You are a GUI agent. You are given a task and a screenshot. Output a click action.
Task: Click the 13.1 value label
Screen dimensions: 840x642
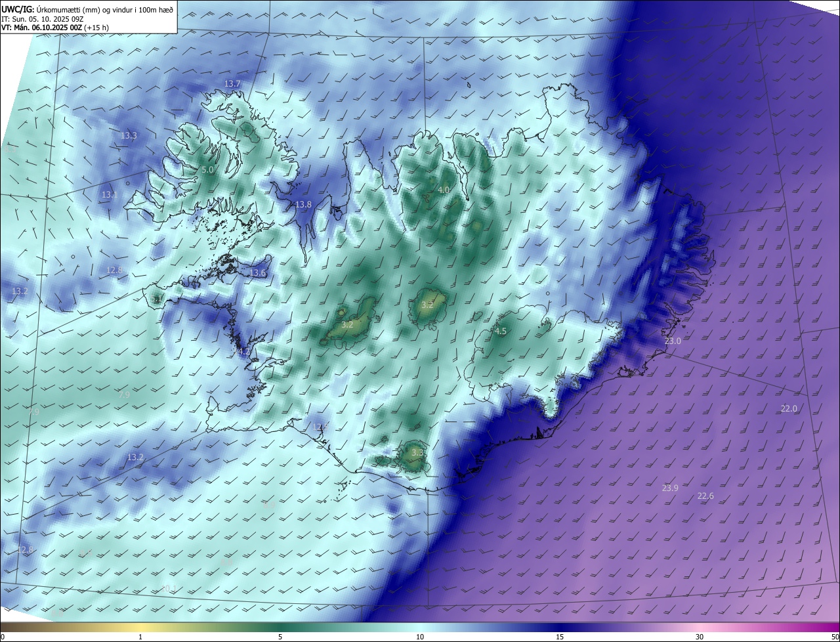tap(110, 195)
